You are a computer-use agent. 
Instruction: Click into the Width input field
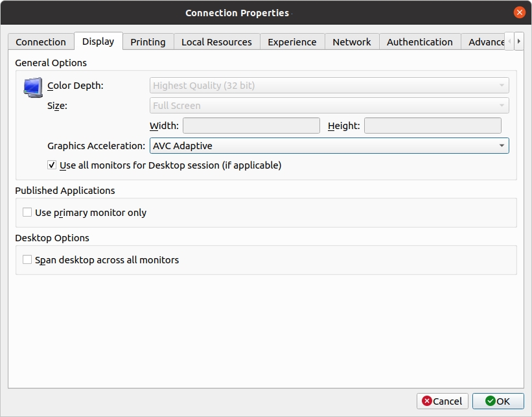coord(251,126)
